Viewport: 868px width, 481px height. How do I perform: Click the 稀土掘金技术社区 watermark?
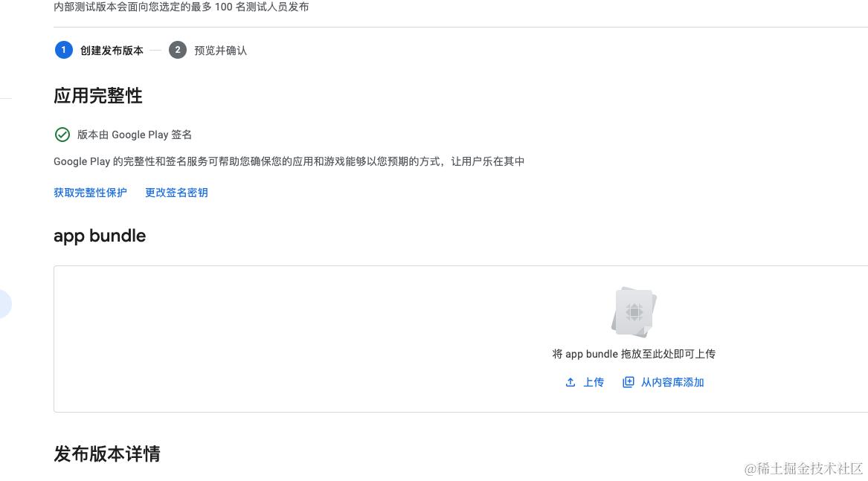tap(803, 468)
